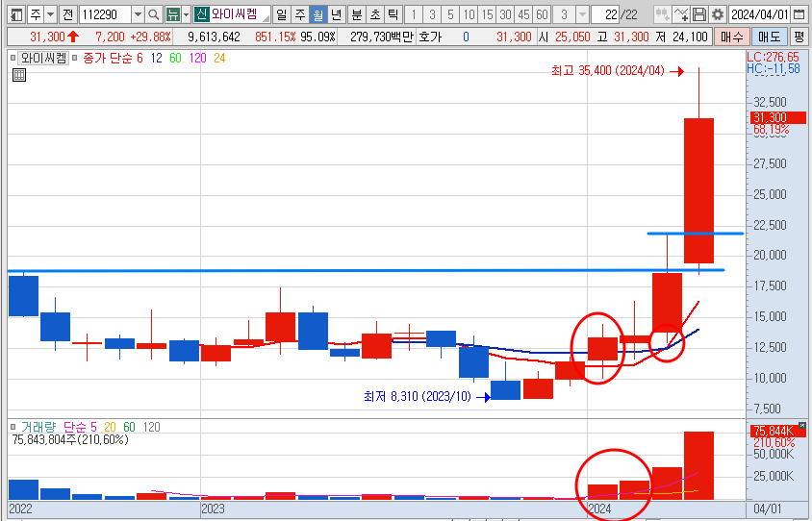Select the 30 interval button
The image size is (812, 521).
click(506, 14)
